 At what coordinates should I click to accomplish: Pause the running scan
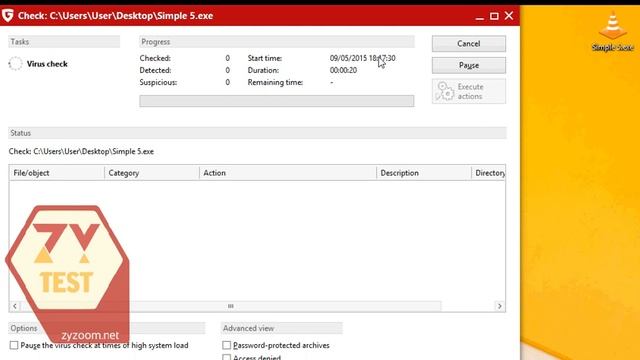[469, 65]
